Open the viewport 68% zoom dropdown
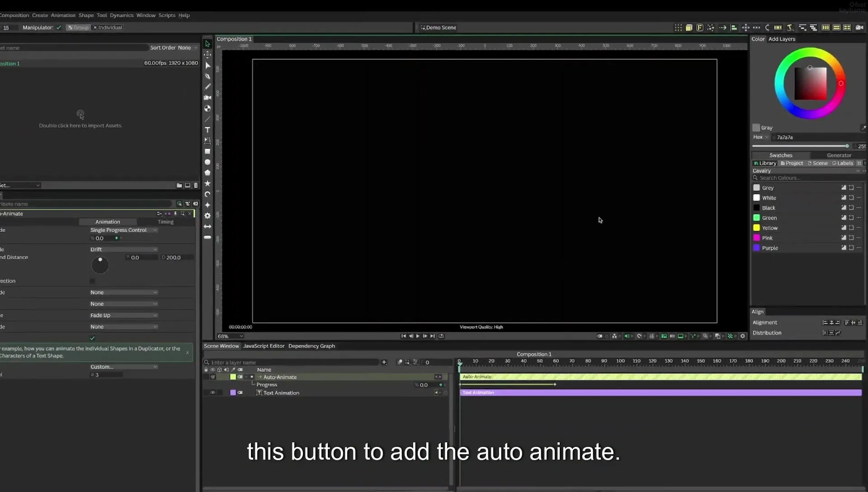 (230, 336)
